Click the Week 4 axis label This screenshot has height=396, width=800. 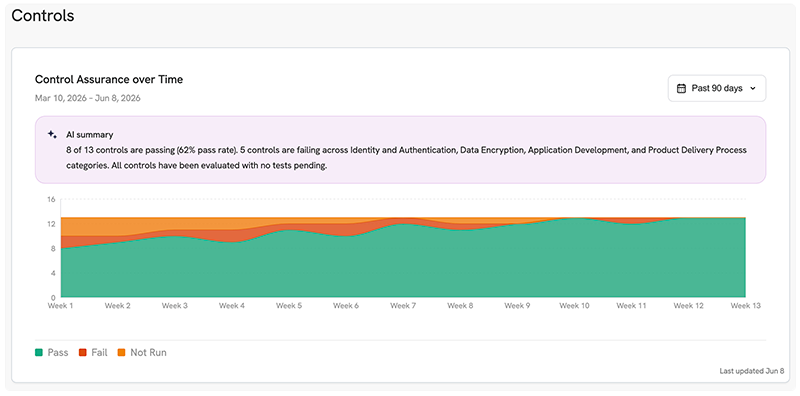coord(232,306)
